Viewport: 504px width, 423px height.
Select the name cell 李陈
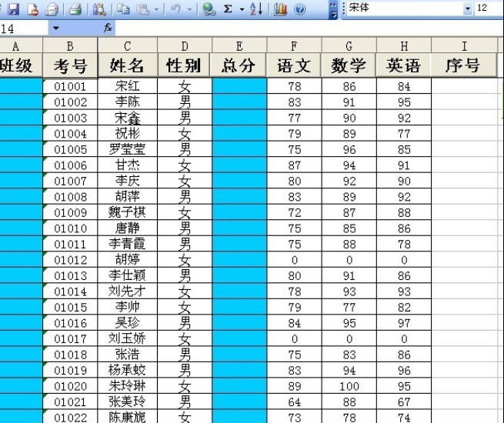(128, 102)
